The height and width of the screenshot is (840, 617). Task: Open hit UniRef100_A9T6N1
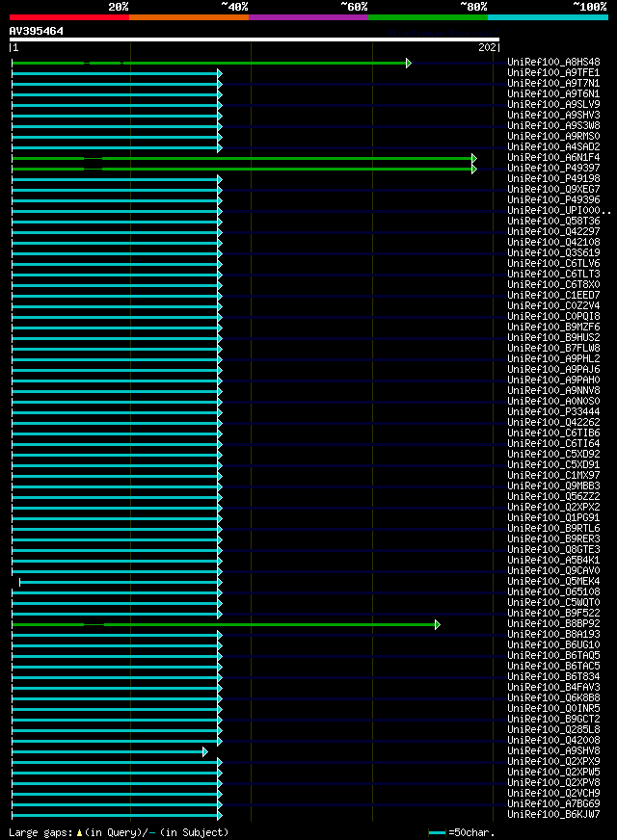pos(553,93)
